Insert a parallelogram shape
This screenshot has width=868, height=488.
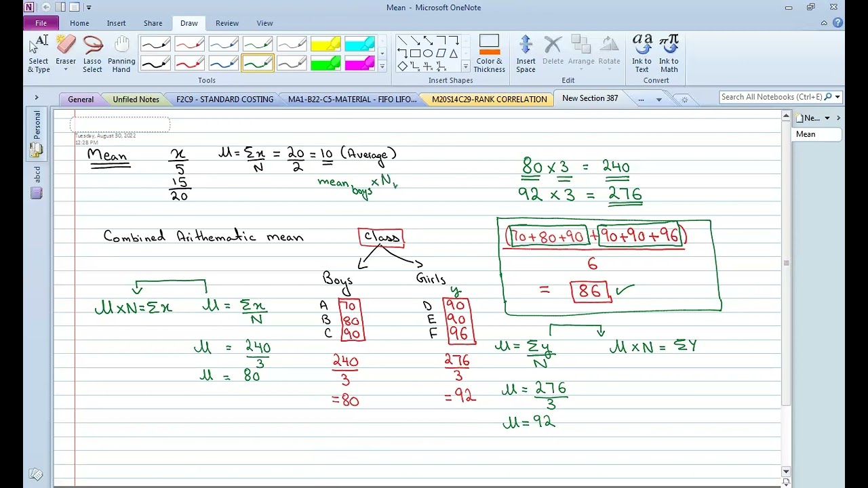pos(441,54)
